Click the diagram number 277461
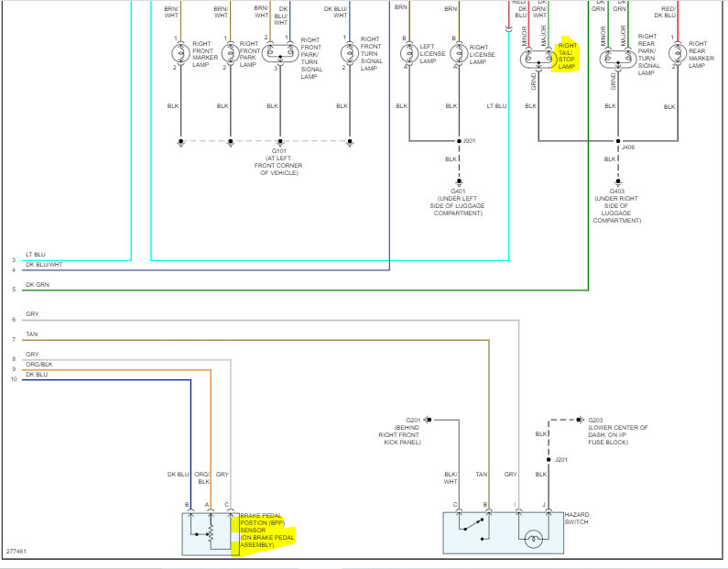Screen dimensions: 728x569 (16, 552)
